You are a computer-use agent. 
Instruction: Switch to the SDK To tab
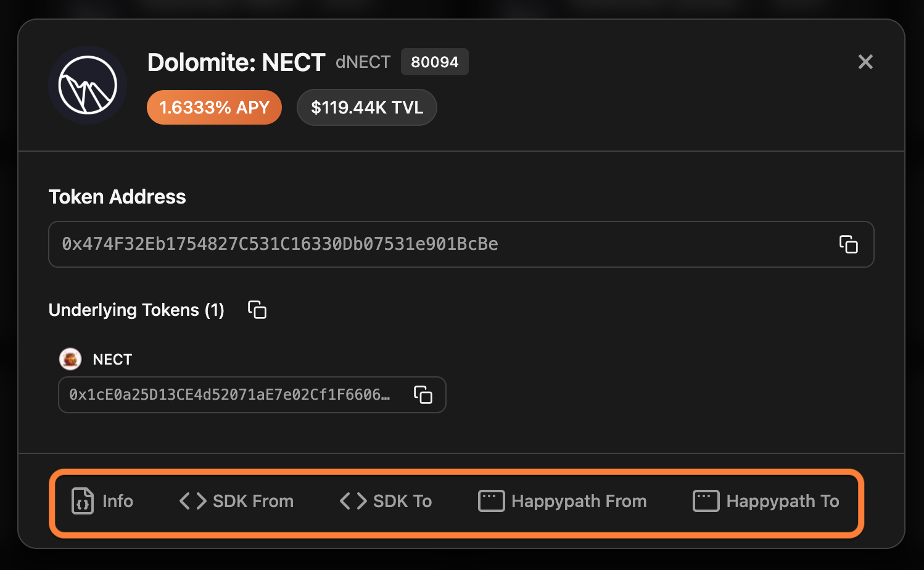(x=402, y=501)
